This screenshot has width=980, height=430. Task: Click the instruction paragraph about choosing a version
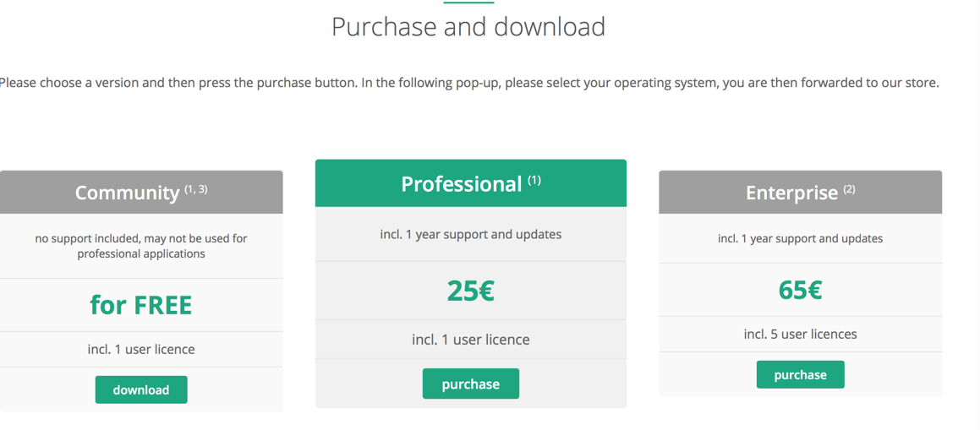point(469,83)
